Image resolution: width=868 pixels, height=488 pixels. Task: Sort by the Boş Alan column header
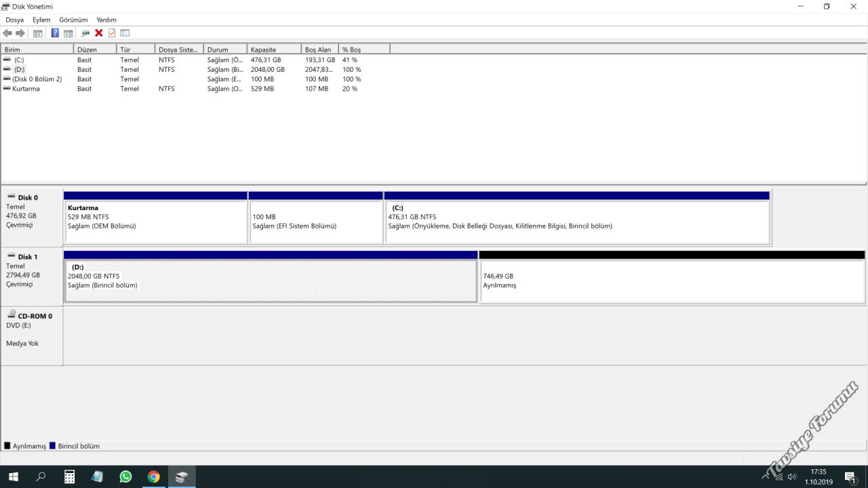pos(320,49)
